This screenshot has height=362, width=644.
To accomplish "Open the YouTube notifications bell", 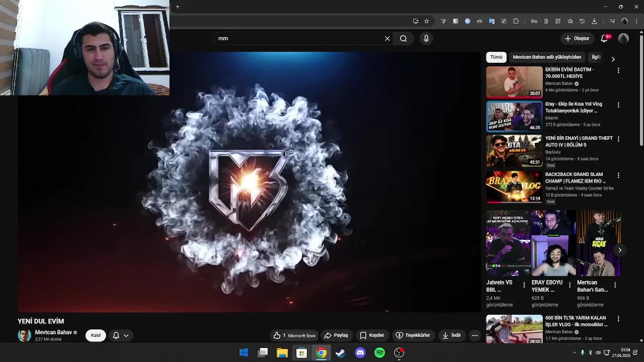I will (x=605, y=38).
